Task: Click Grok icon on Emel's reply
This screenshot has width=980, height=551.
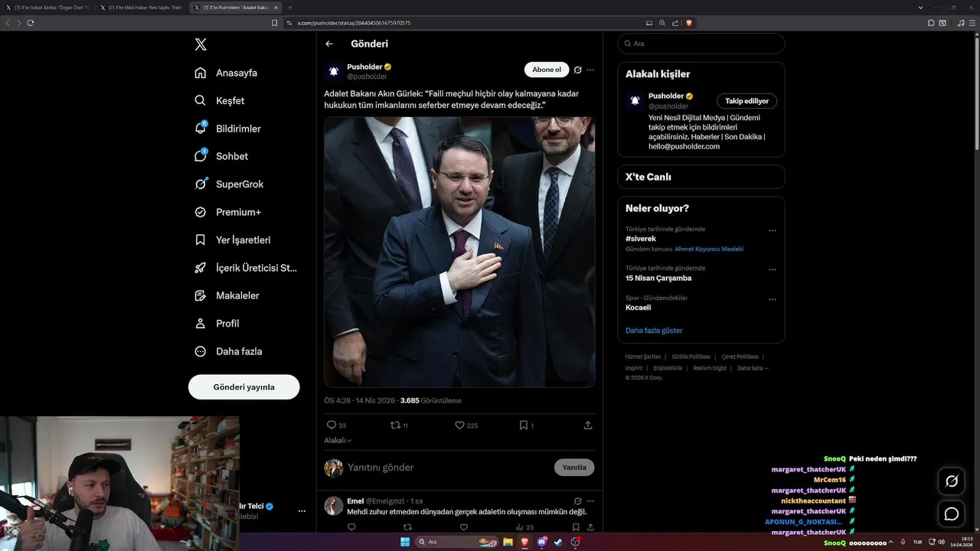Action: pyautogui.click(x=578, y=500)
